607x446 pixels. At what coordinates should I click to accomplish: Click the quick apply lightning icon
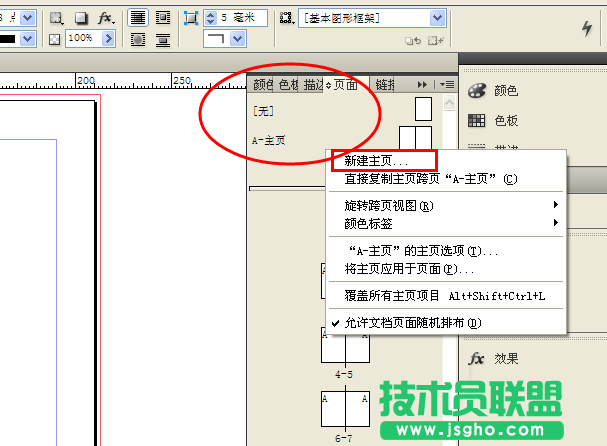[587, 28]
